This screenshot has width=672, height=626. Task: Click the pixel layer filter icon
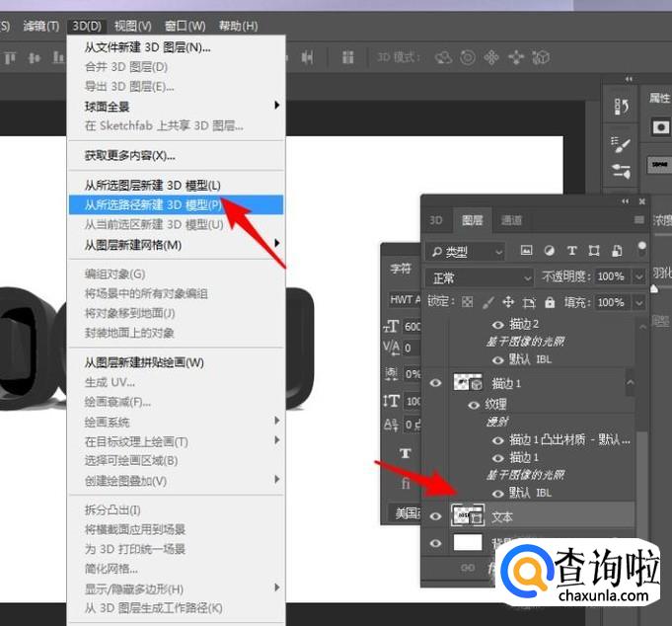tap(527, 251)
